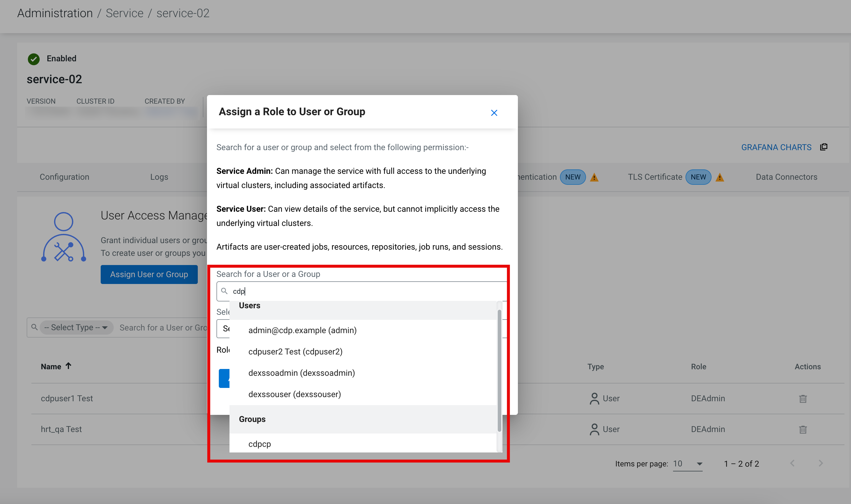Click the Assign User or Group button

point(149,275)
